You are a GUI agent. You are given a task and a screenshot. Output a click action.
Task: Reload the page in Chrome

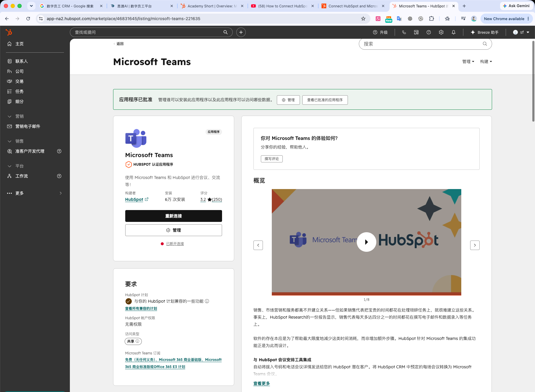(28, 19)
